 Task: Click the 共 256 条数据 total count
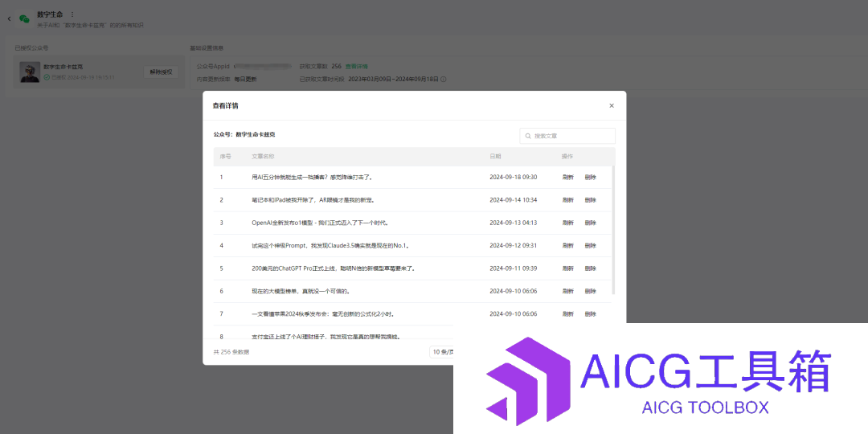(x=231, y=352)
